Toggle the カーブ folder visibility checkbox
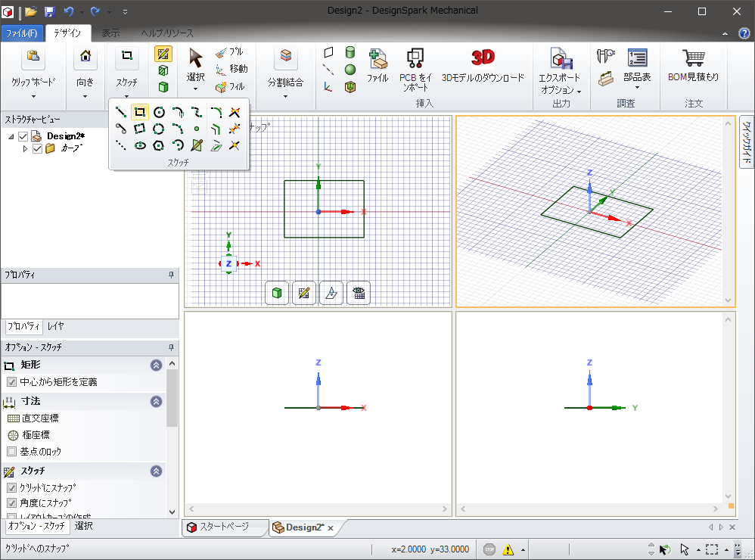 pos(37,149)
